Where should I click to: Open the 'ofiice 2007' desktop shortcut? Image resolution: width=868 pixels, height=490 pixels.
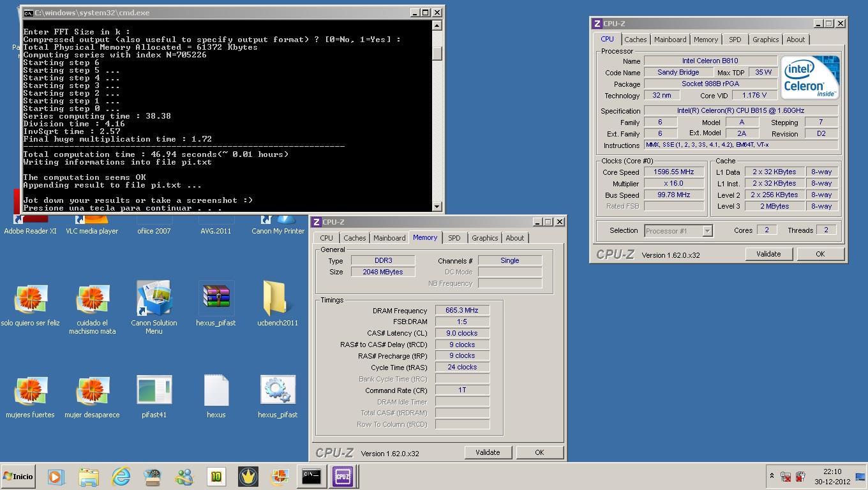(154, 225)
